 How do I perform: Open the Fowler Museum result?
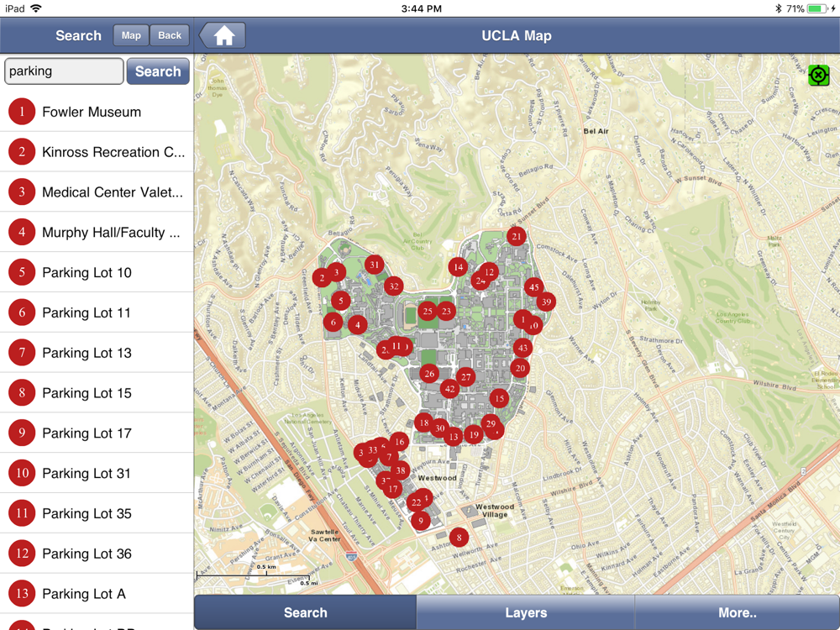tap(97, 112)
